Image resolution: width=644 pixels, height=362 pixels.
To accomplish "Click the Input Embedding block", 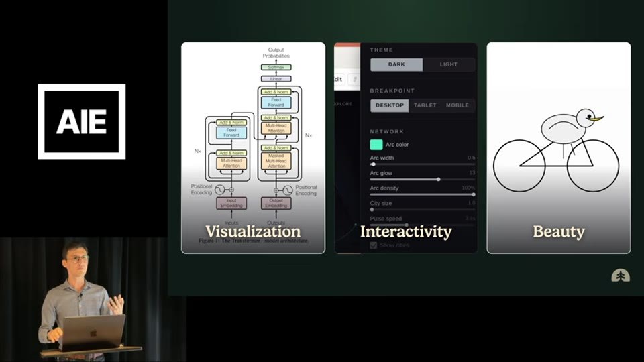I will [231, 203].
